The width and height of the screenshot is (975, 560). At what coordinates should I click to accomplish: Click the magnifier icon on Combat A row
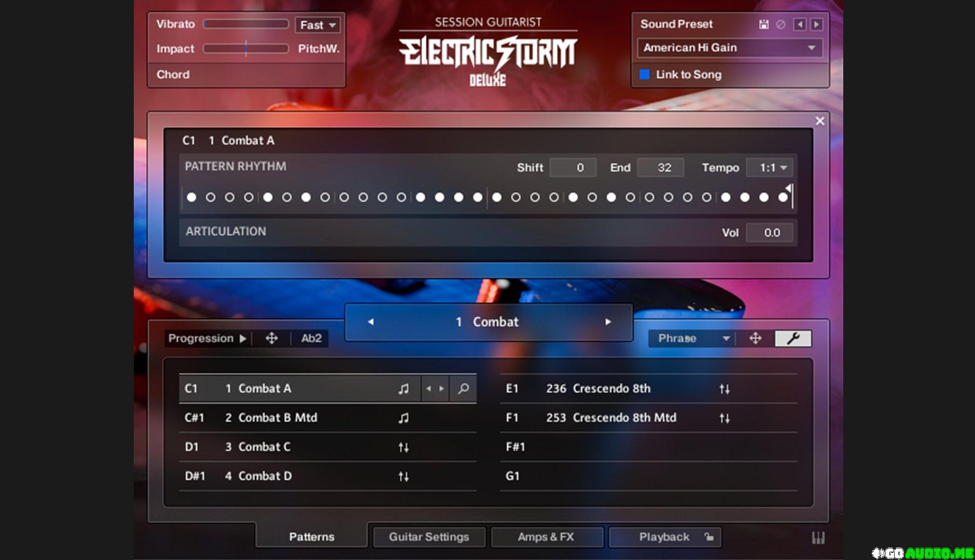click(463, 388)
